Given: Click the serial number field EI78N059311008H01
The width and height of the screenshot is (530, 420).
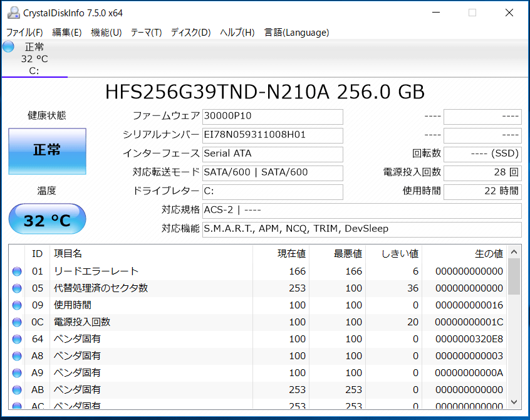Looking at the screenshot, I should coord(273,135).
